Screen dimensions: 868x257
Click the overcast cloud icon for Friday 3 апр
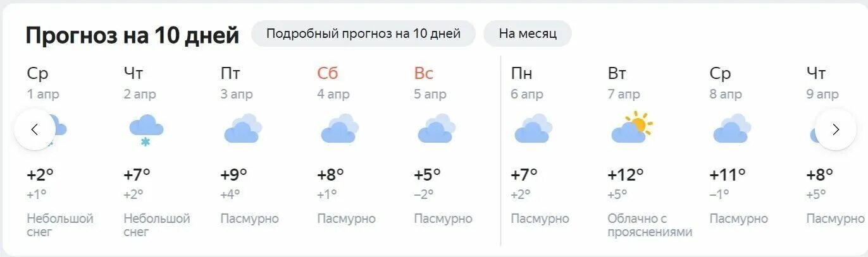pos(243,129)
